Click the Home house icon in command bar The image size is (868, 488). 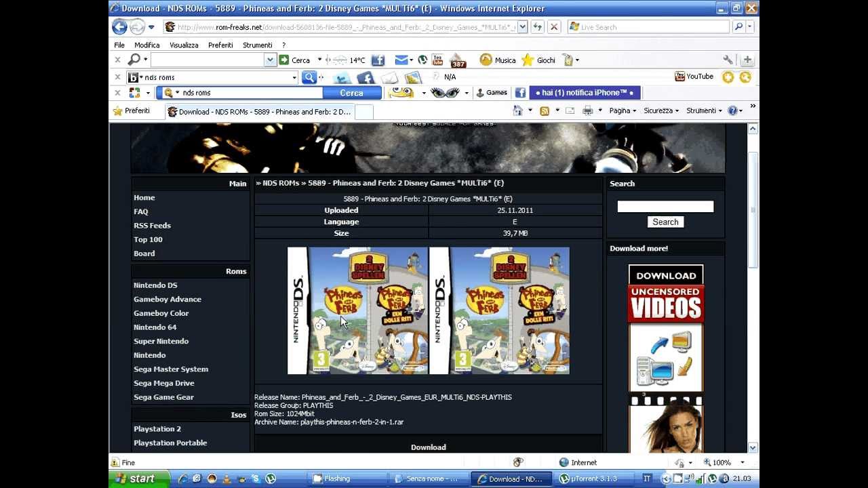pyautogui.click(x=518, y=110)
